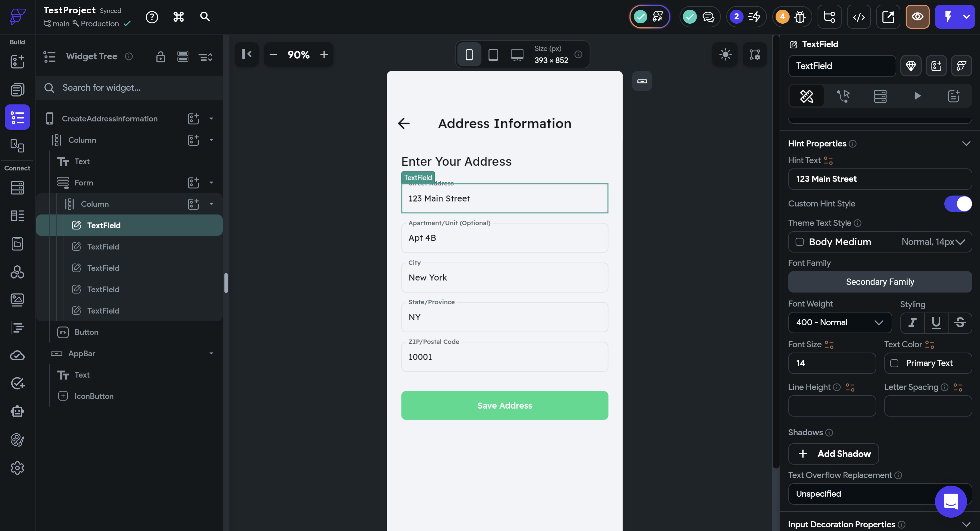This screenshot has height=531, width=980.
Task: Click the Secondary Family font button
Action: (x=880, y=282)
